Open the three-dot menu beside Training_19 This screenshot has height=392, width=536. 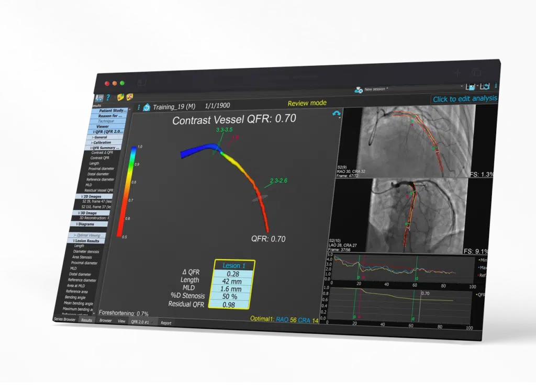point(139,107)
